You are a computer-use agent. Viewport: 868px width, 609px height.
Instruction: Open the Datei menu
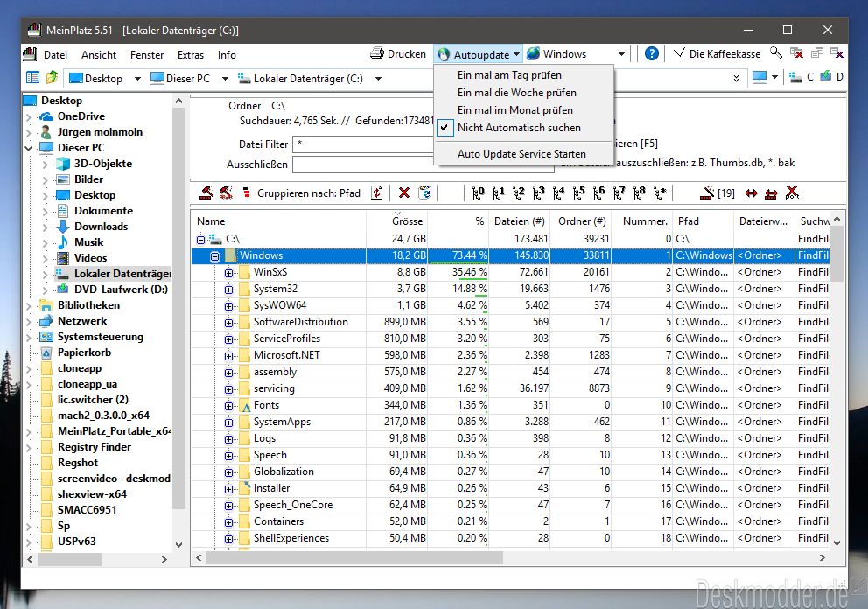point(55,55)
